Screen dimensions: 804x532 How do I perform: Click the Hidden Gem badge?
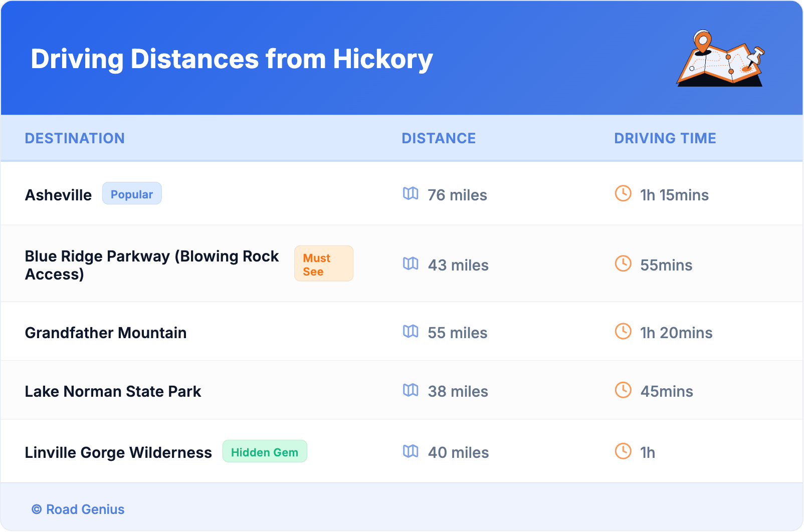click(x=264, y=452)
